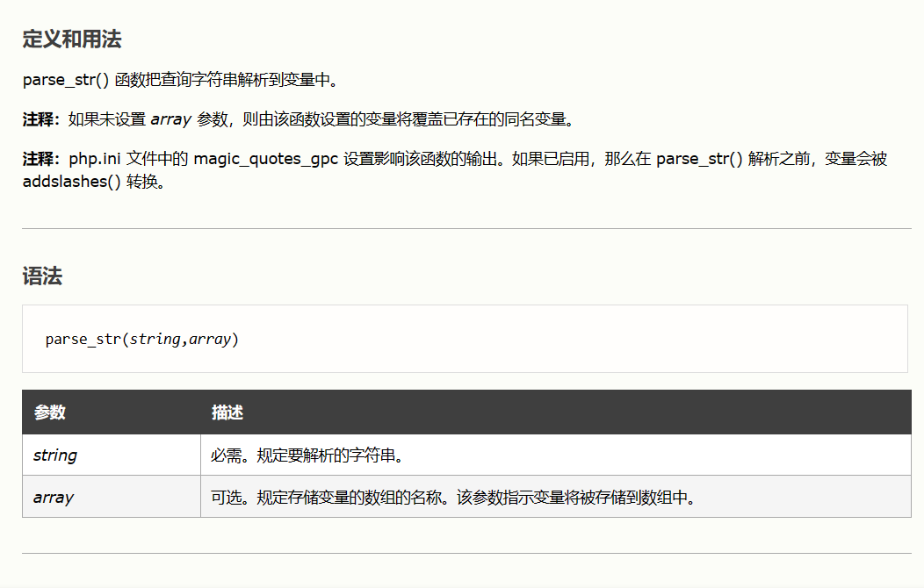Click the divider line below the table
This screenshot has height=588, width=924.
pyautogui.click(x=466, y=554)
